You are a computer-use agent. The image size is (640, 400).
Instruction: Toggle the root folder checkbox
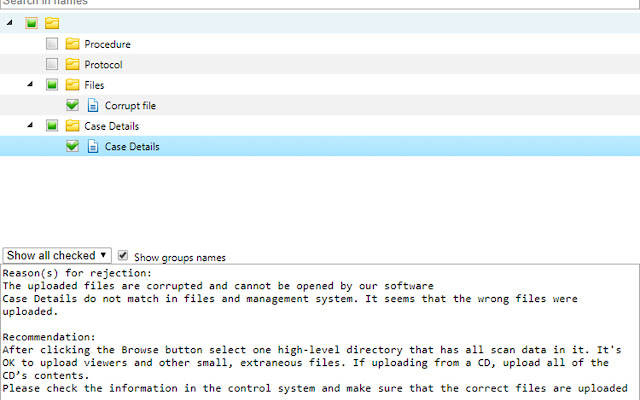pos(32,23)
